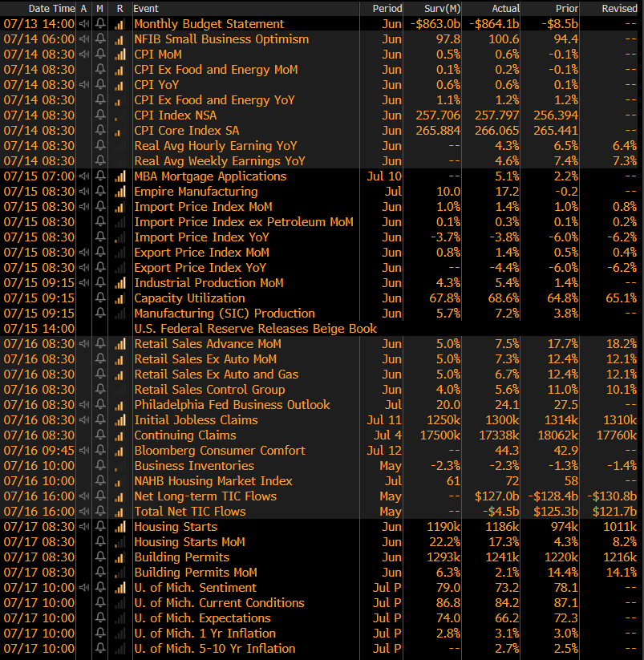Image resolution: width=644 pixels, height=660 pixels.
Task: Open the NAHB Housing Market Index event
Action: point(213,481)
